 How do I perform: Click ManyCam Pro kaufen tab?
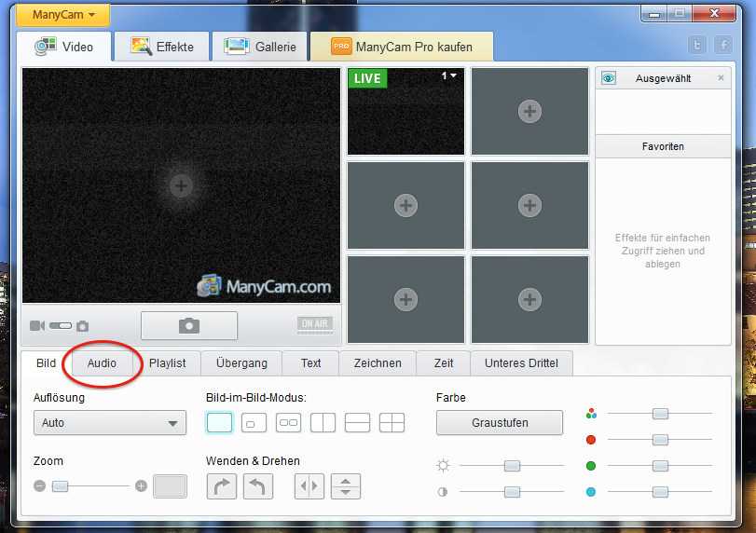point(402,47)
